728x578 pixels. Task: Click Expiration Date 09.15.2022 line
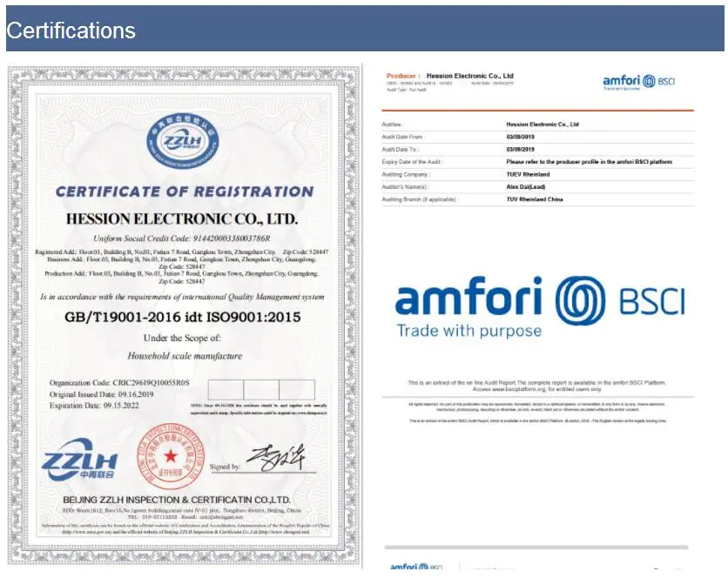[94, 406]
